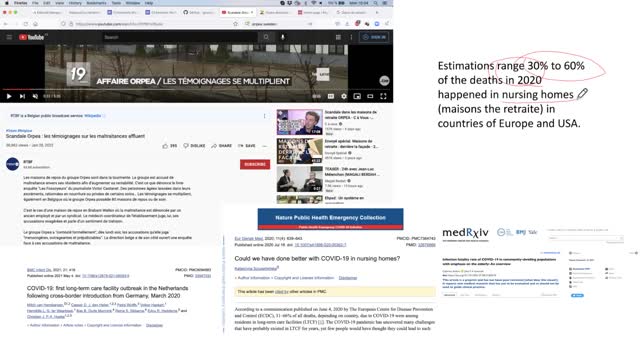
Task: Open the YouTube hamburger guide menu
Action: (9, 37)
